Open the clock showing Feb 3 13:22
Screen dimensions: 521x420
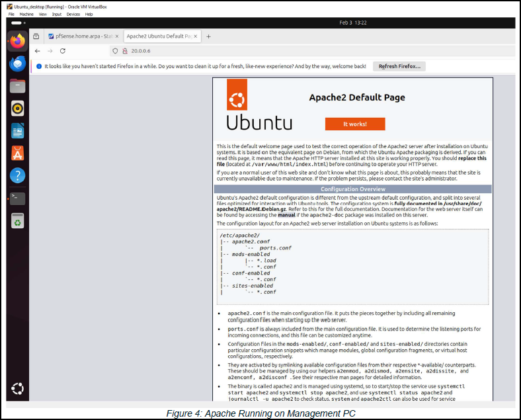[353, 22]
